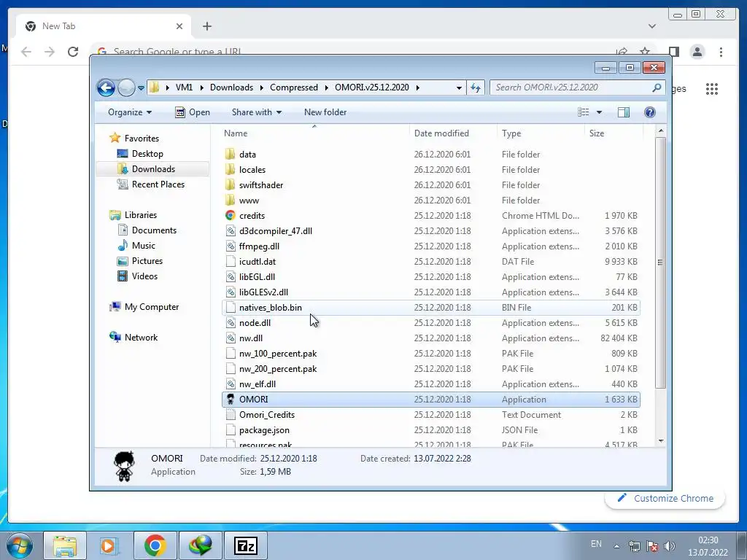Open Explorer help icon
Screen dimensions: 747x560
(x=650, y=112)
